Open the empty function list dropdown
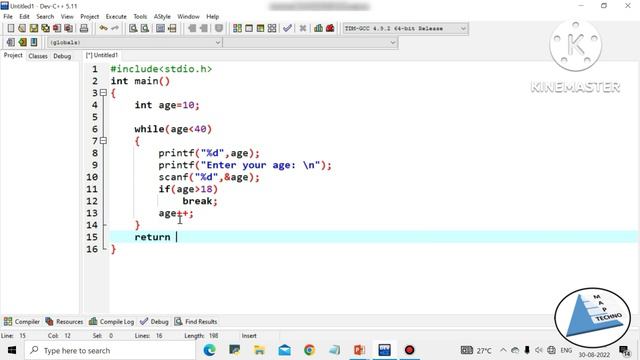Screen dimensions: 640x360 [310, 42]
